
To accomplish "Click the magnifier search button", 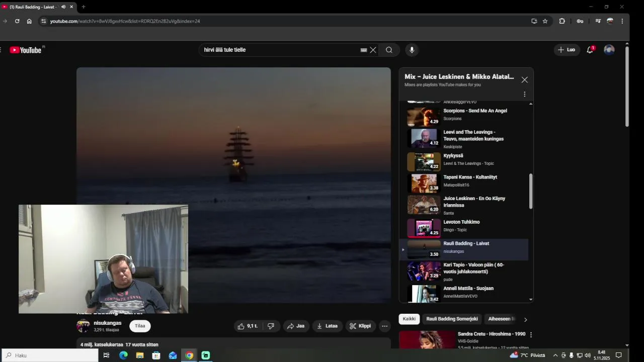I will 389,50.
